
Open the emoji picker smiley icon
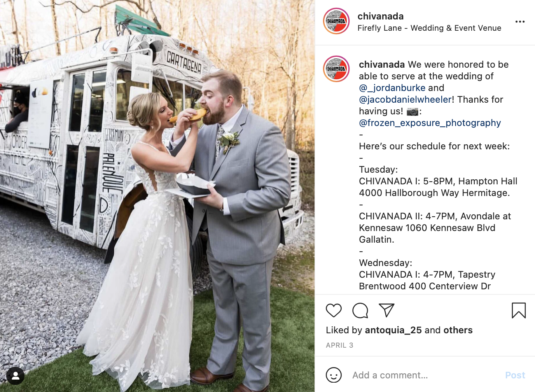(334, 375)
